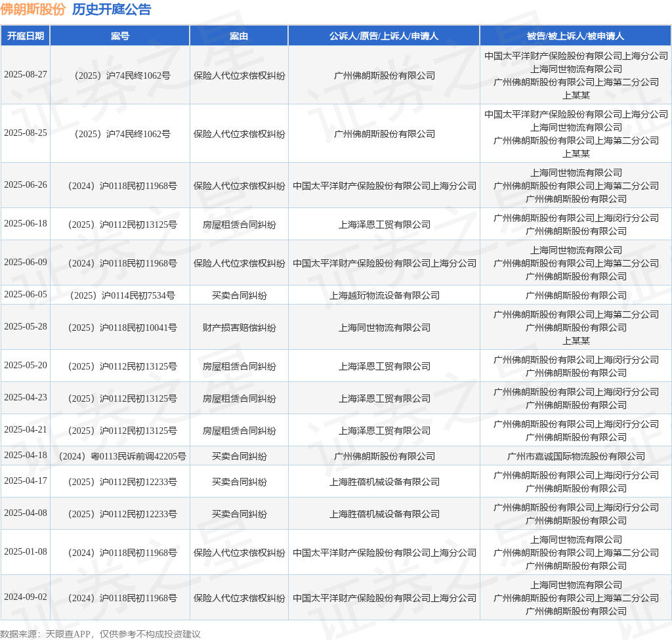This screenshot has height=640, width=672.
Task: Click the date cell 2025-01-08
Action: (x=26, y=551)
